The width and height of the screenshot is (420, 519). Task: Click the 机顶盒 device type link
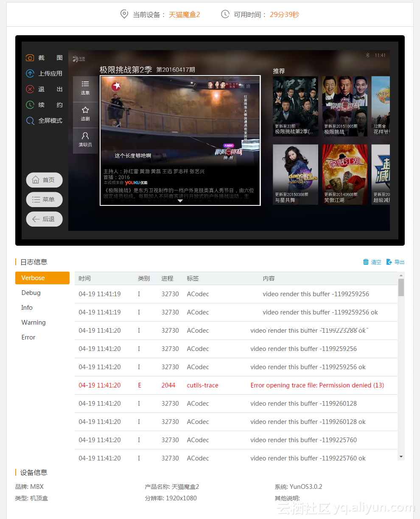tap(39, 498)
